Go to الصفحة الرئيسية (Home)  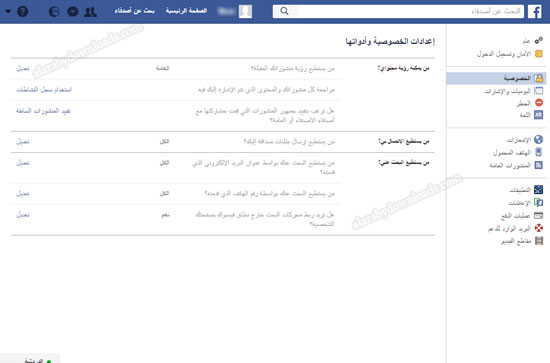(186, 11)
